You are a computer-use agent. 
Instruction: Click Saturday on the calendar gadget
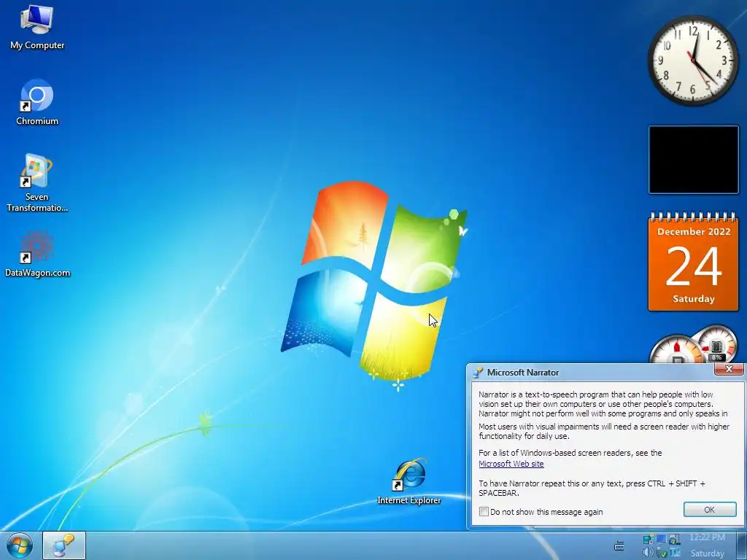pos(694,299)
